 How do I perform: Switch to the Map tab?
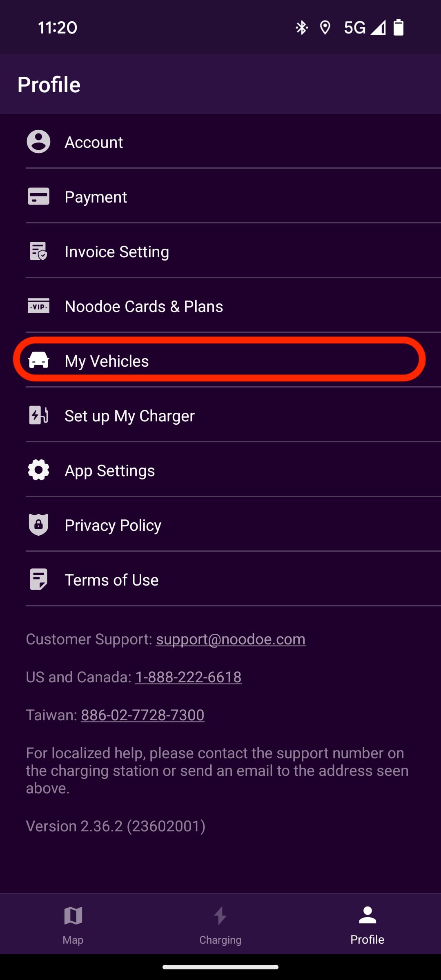73,924
